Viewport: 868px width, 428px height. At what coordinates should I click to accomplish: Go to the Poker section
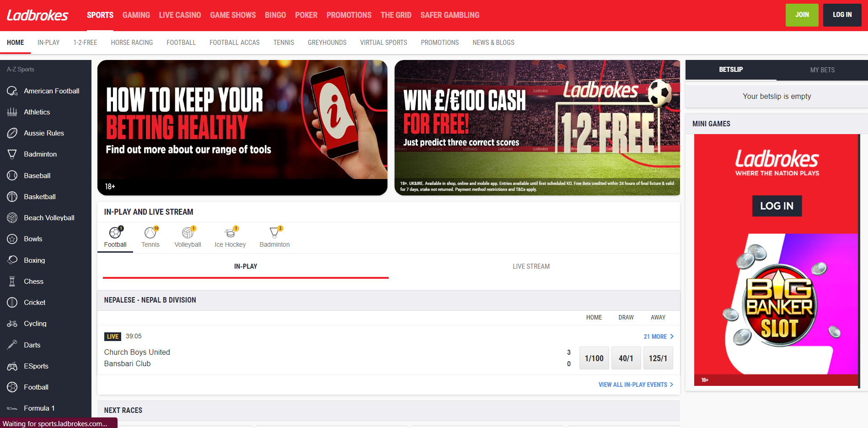click(x=306, y=15)
